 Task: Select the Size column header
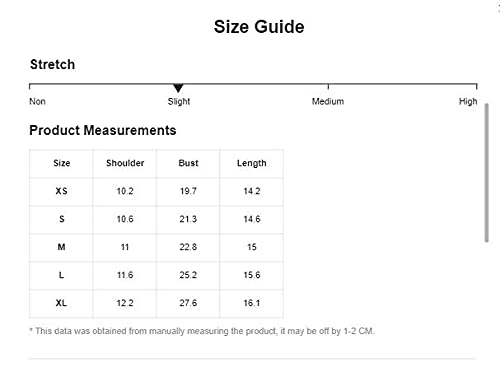pos(62,163)
